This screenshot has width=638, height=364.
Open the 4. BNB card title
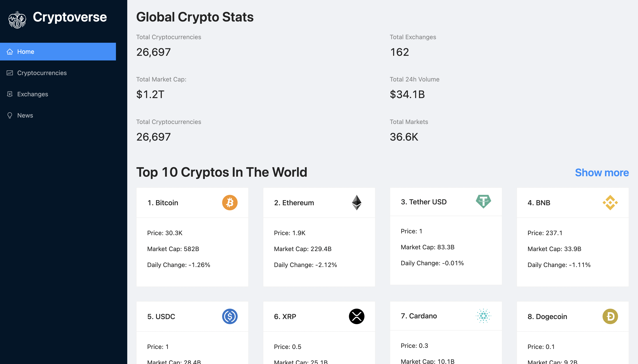click(x=539, y=203)
